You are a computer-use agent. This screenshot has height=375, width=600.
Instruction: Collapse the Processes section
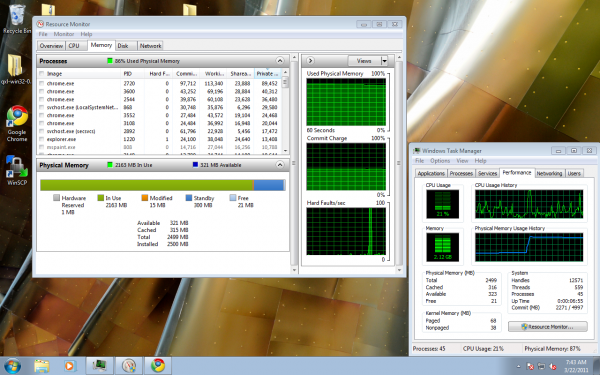coord(280,61)
